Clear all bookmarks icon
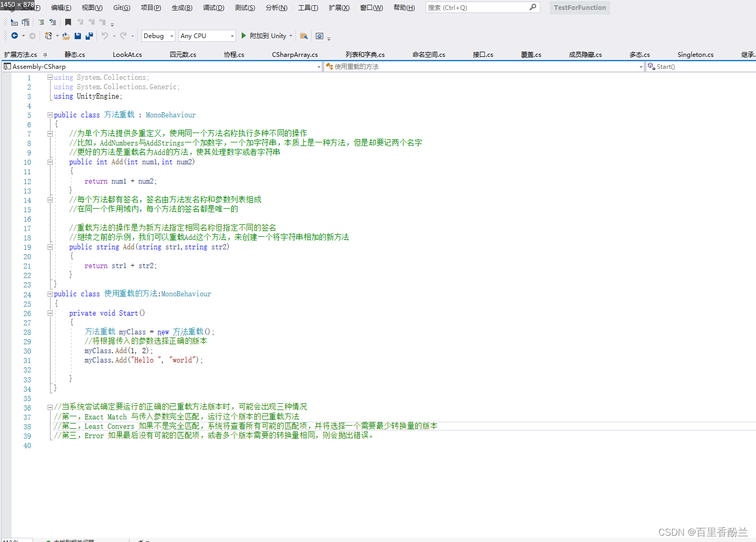Screen dimensions: 756x542 click(103, 22)
